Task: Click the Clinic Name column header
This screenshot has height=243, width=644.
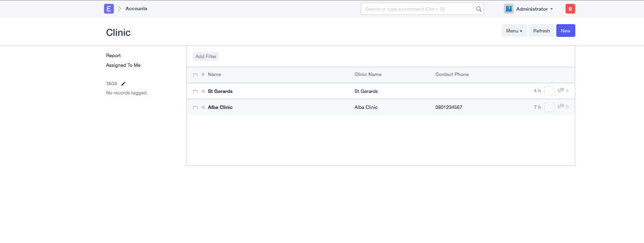Action: tap(368, 75)
